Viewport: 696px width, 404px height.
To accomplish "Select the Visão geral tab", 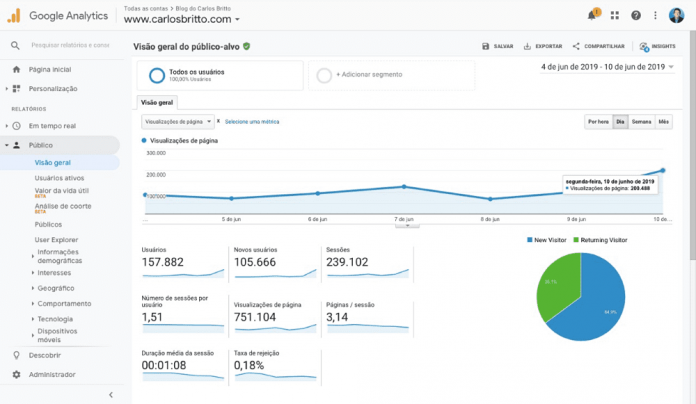I will (157, 102).
